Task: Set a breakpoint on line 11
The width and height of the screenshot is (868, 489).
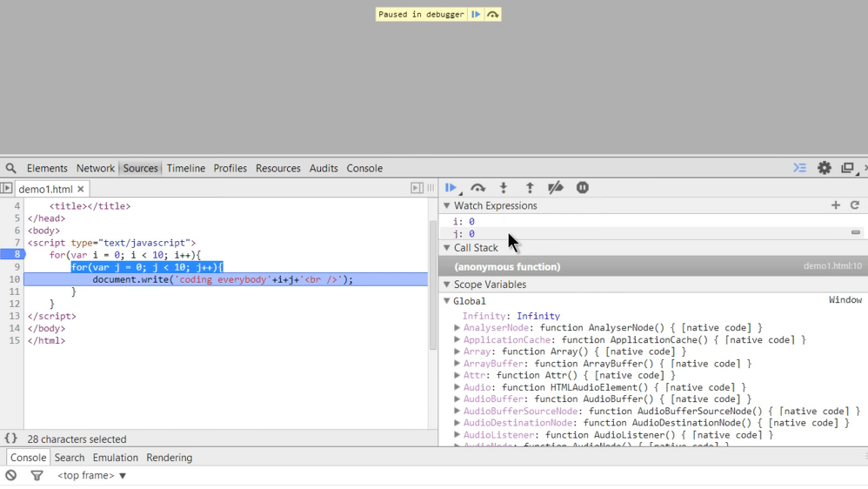Action: tap(15, 291)
